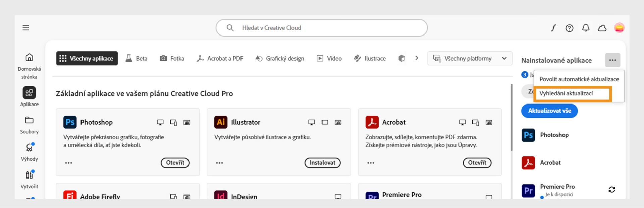Screen dimensions: 644x208
Task: Click the InDesign card title
Action: [x=244, y=196]
